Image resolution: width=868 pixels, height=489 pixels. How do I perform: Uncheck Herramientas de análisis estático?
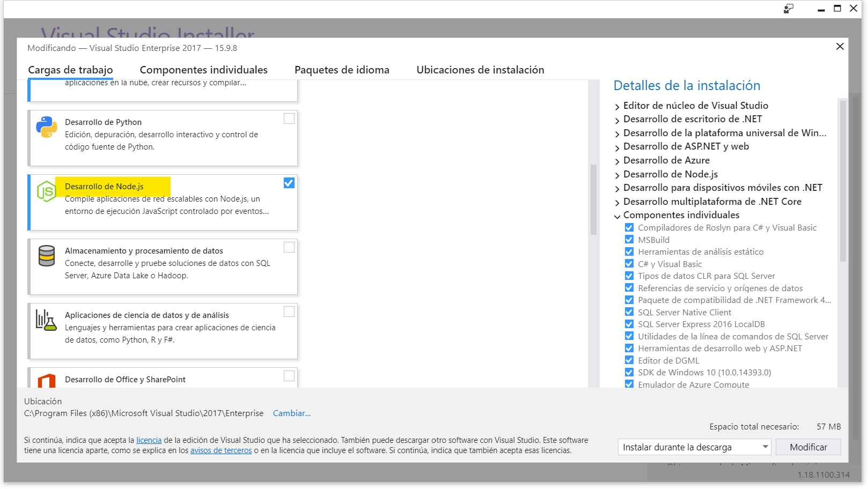click(x=629, y=251)
